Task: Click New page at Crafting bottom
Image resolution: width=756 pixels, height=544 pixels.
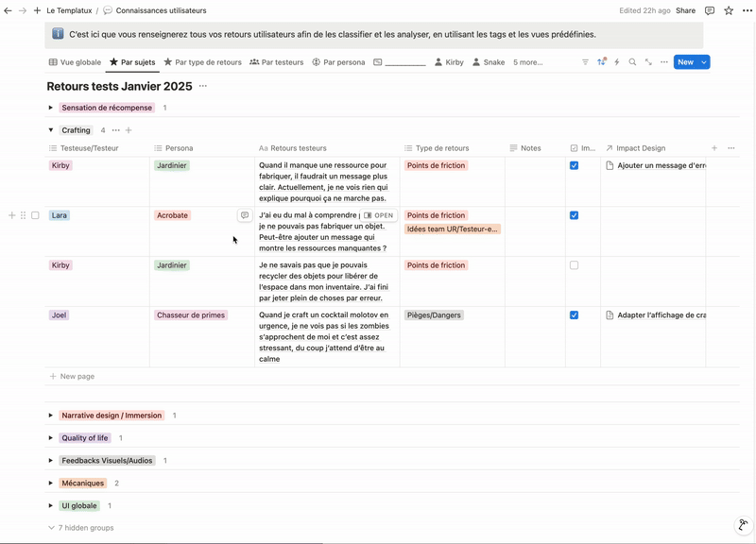Action: [73, 376]
